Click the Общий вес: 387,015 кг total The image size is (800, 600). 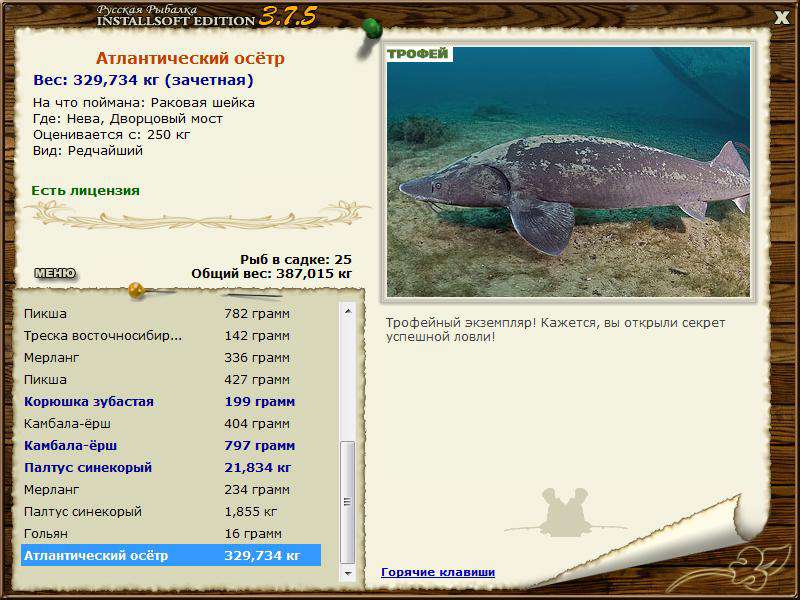(271, 274)
